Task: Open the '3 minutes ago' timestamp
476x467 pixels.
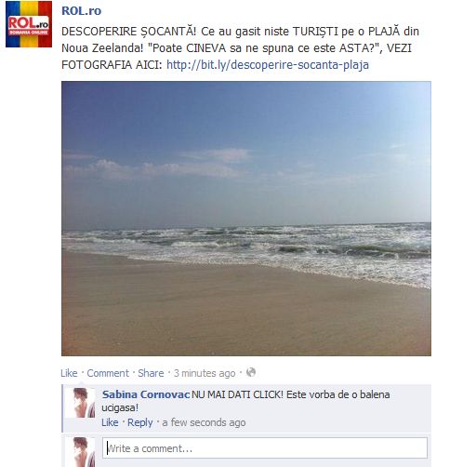Action: (205, 373)
